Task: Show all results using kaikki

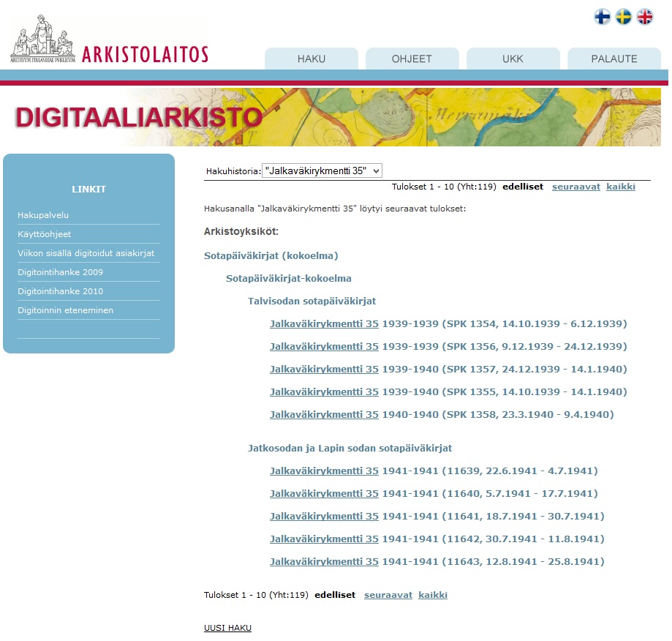Action: pos(620,186)
